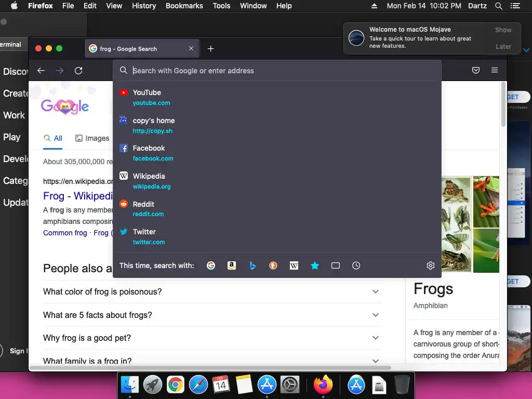Expand "Why frog is a good pet?"
Screen dimensions: 532x399
pos(212,338)
